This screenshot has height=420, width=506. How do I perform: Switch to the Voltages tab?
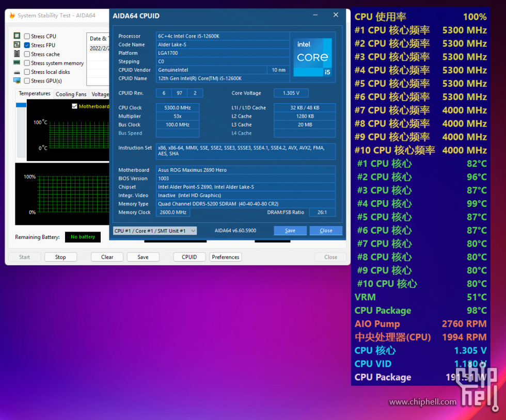coord(100,94)
